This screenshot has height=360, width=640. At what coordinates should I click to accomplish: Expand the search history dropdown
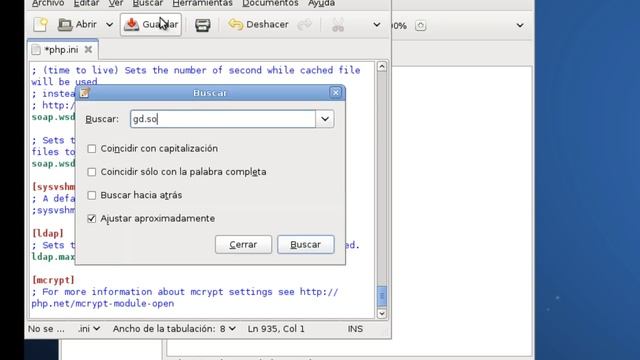[325, 119]
